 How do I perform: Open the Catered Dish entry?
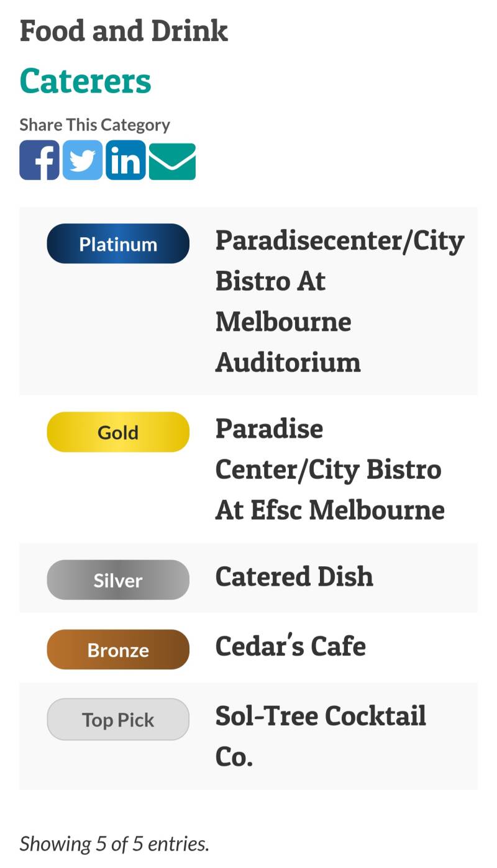pyautogui.click(x=294, y=577)
